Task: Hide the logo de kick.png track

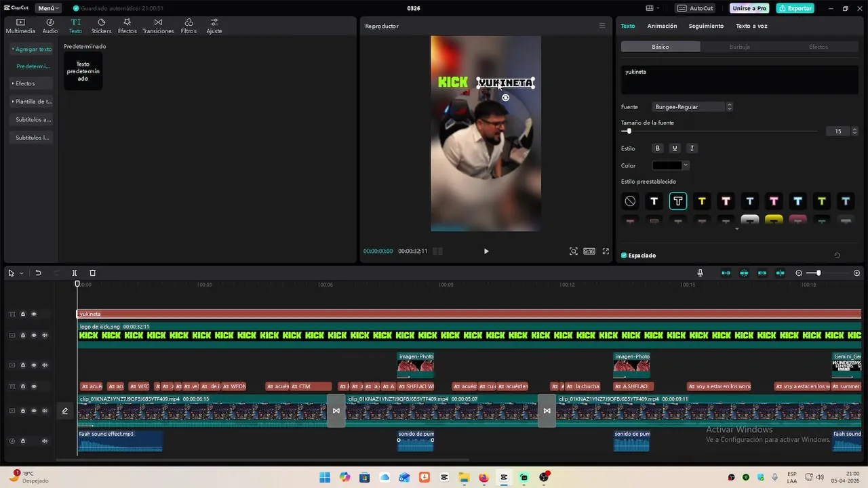Action: (34, 335)
